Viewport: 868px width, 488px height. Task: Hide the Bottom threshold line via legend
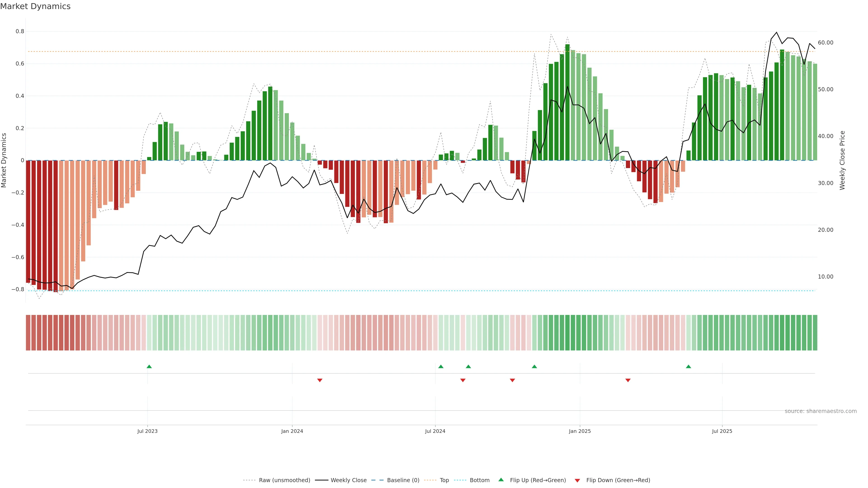(x=479, y=480)
